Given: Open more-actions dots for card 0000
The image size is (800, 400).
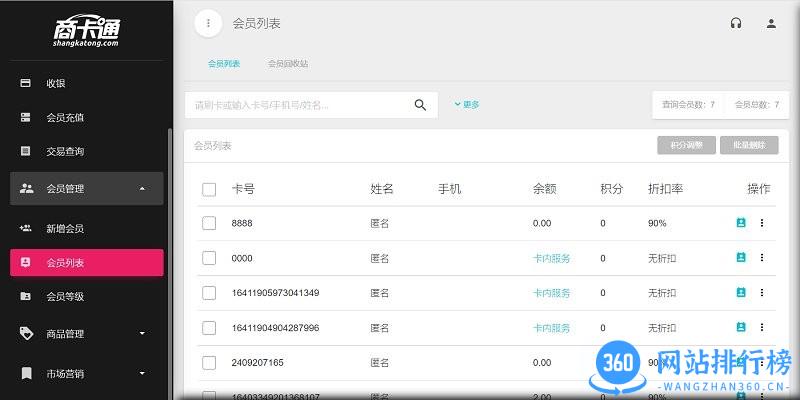Looking at the screenshot, I should 762,258.
